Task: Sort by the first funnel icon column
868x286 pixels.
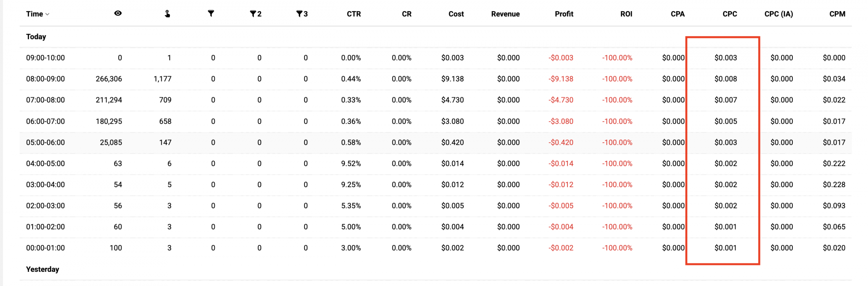Action: pos(211,13)
